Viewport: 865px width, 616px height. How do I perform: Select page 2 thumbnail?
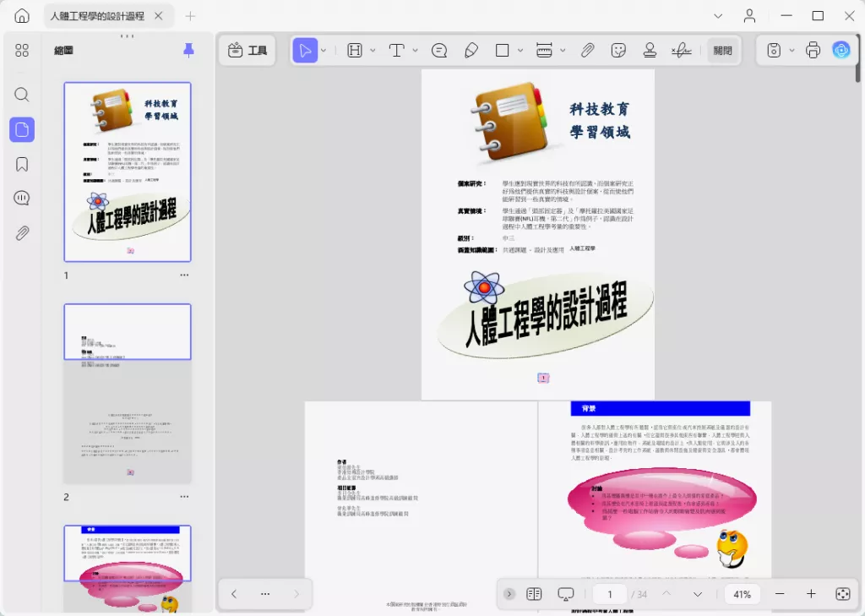(128, 394)
